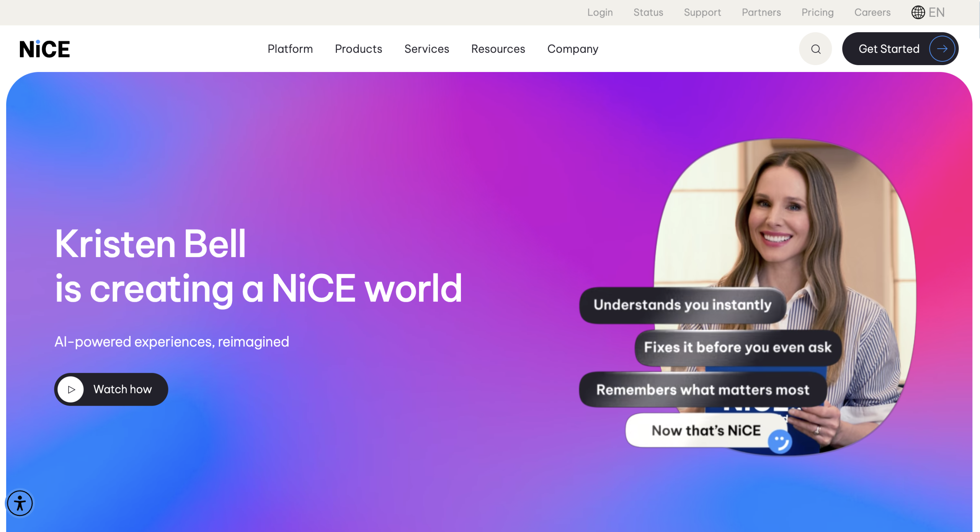Screen dimensions: 980x532
Task: Click the globe language icon
Action: pos(918,12)
